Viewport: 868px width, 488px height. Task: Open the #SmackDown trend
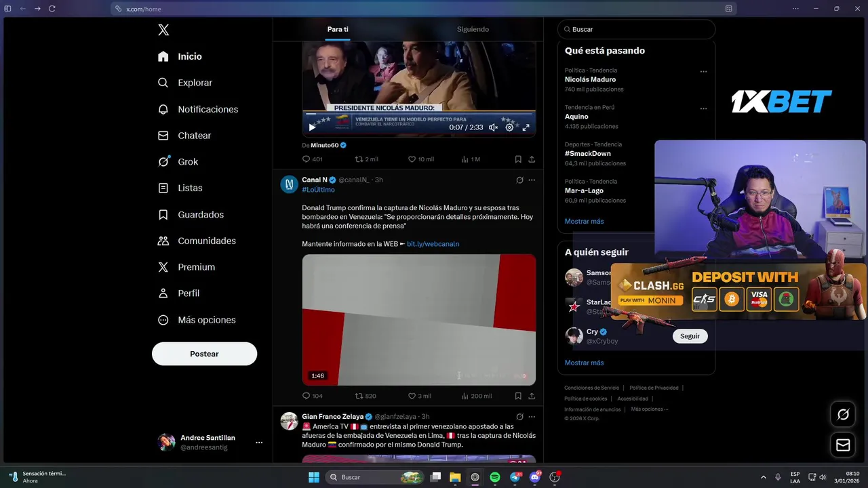(588, 153)
